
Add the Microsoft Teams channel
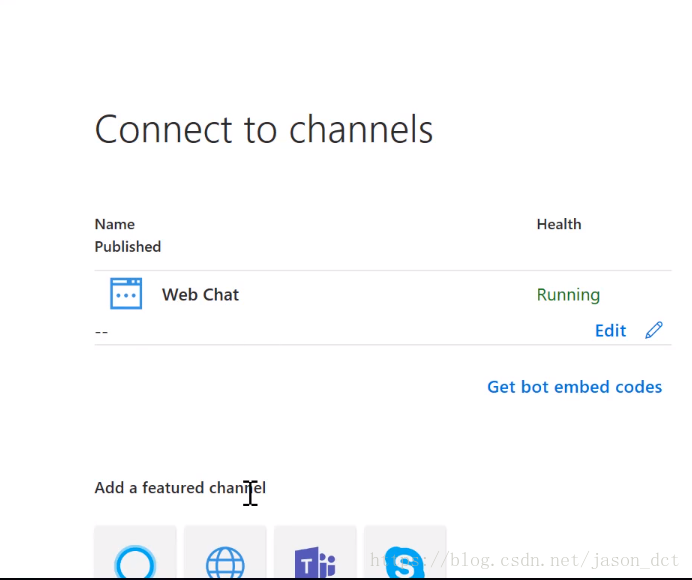(315, 558)
